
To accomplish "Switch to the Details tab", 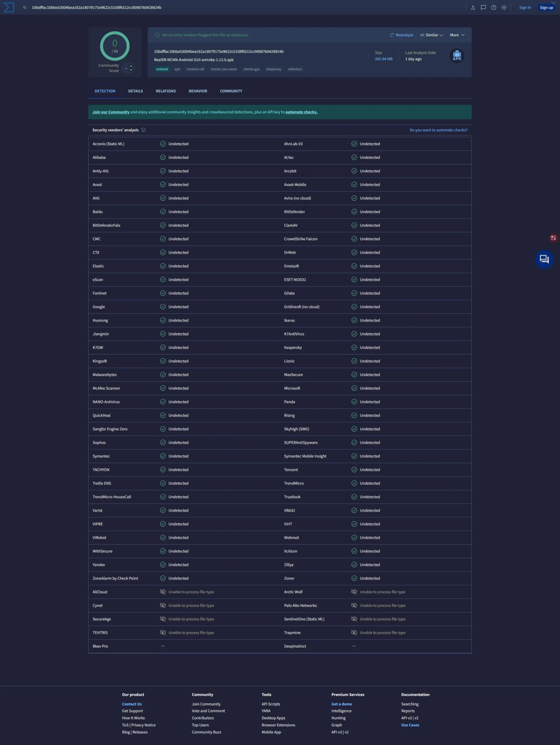I will tap(135, 91).
